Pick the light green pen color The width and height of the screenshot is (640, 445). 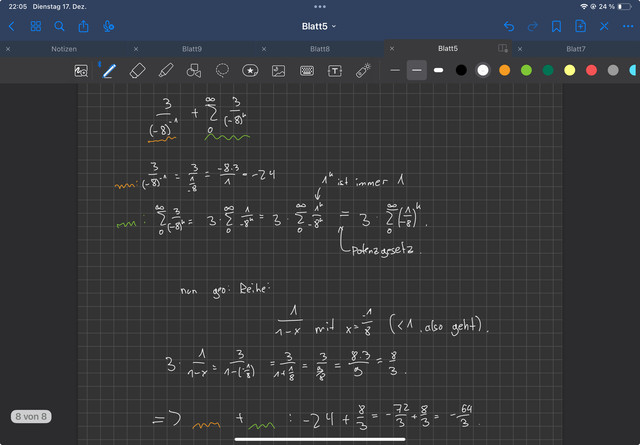(526, 70)
